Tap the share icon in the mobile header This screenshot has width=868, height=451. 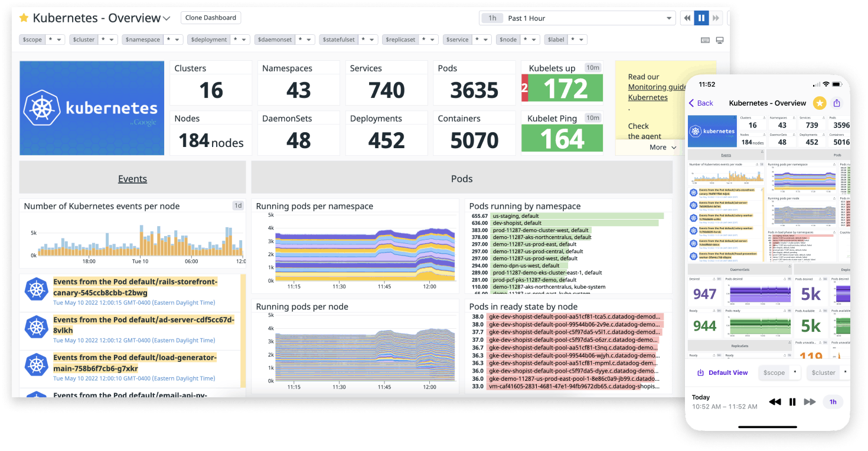(x=837, y=103)
